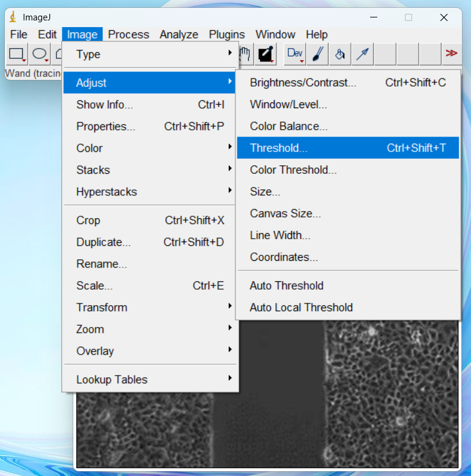
Task: Expand the Overlay submenu
Action: [x=150, y=351]
